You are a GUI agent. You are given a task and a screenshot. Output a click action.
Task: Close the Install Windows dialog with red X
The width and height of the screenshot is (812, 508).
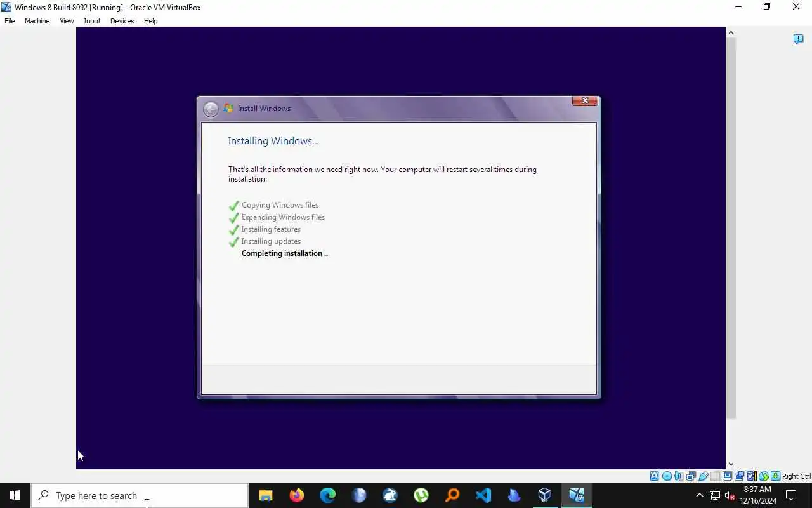coord(585,101)
